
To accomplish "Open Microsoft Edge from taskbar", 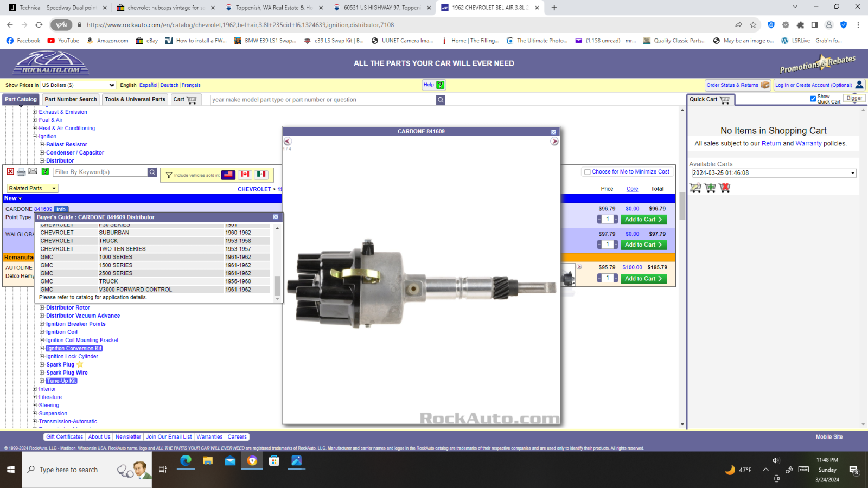I will 186,461.
